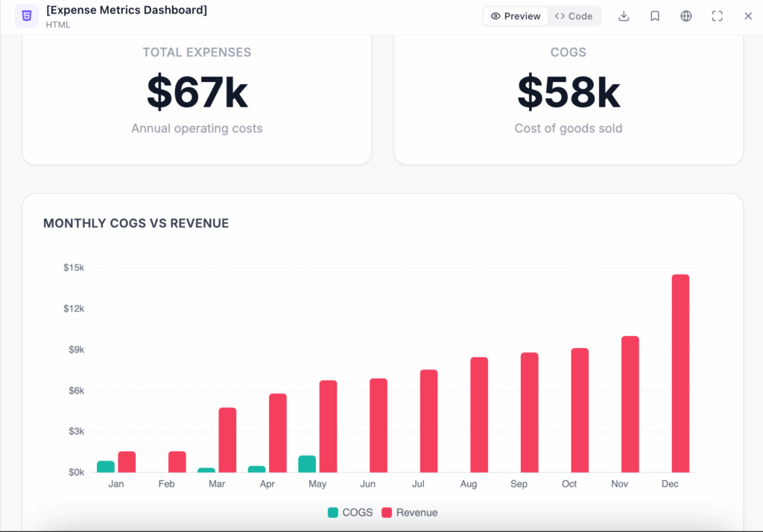Click the 'Dec' month axis label
Screen dimensions: 763x532
click(x=670, y=484)
